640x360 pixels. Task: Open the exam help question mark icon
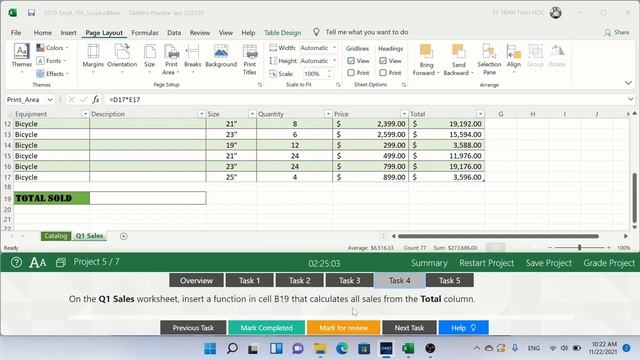[16, 262]
